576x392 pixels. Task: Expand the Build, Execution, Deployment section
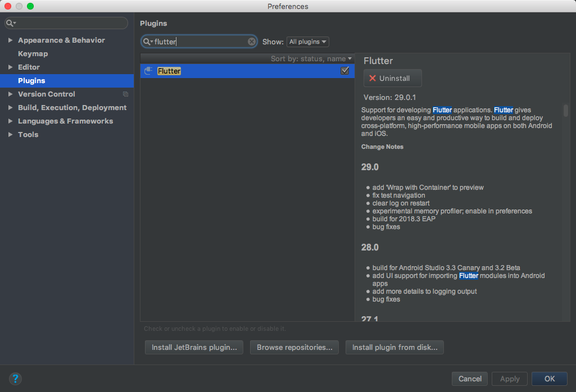[10, 108]
